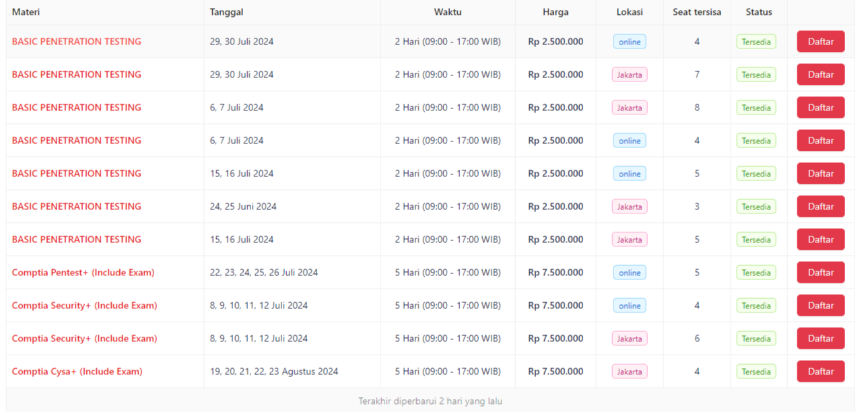Open online Basic Penetration Testing link dated 6, 7 Juli

coord(76,141)
